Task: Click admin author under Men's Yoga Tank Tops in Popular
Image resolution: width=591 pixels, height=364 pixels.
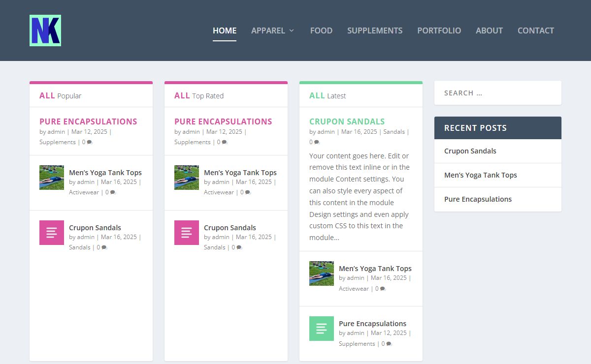Action: [x=86, y=182]
